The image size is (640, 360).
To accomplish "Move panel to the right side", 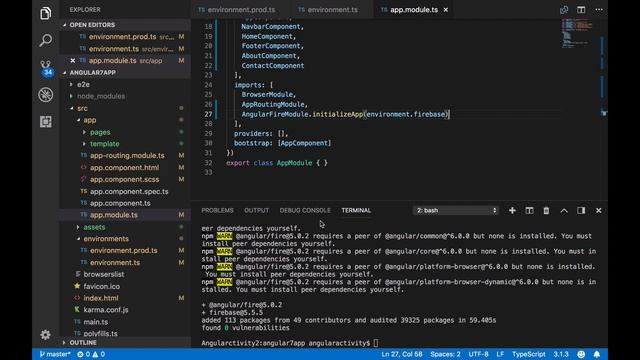I will pyautogui.click(x=581, y=211).
